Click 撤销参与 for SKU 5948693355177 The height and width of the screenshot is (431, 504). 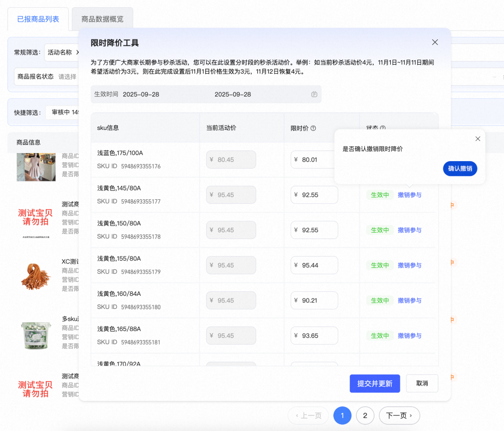point(410,195)
